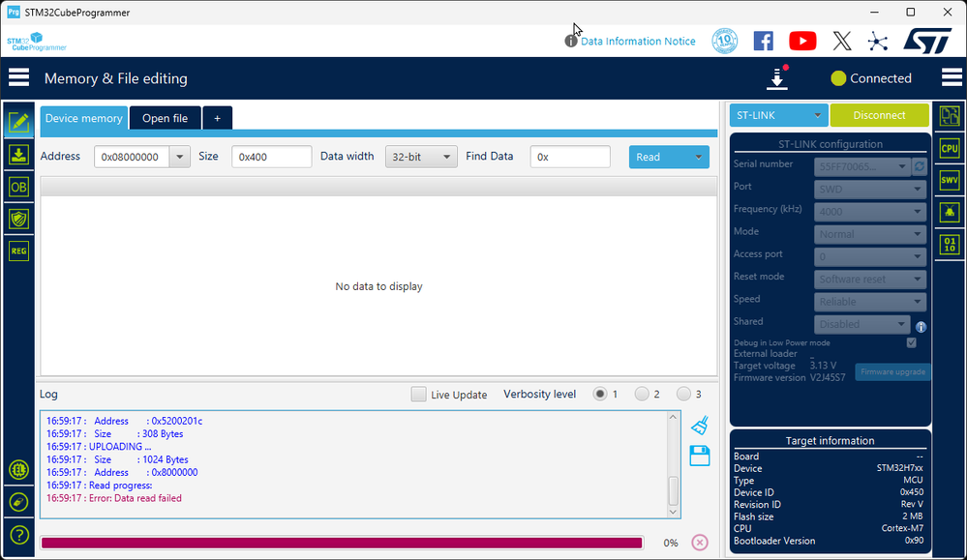Open the REG registers viewer icon
The width and height of the screenshot is (967, 560).
click(x=18, y=251)
